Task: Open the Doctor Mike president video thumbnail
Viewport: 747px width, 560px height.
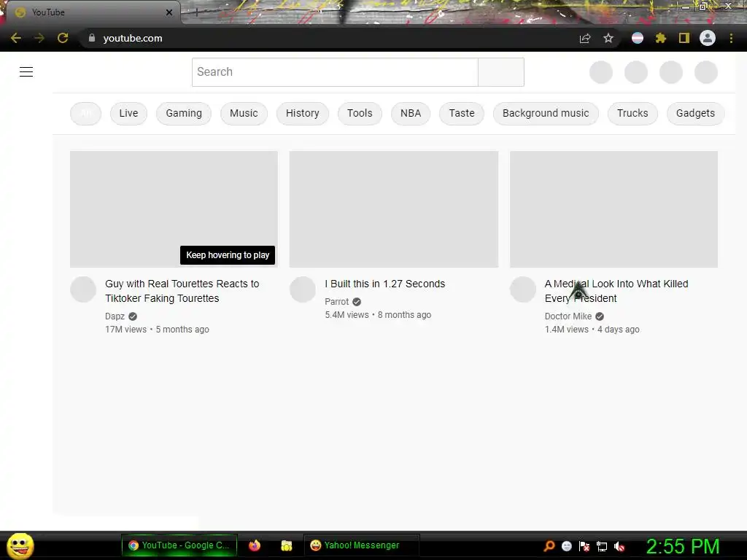Action: coord(614,209)
